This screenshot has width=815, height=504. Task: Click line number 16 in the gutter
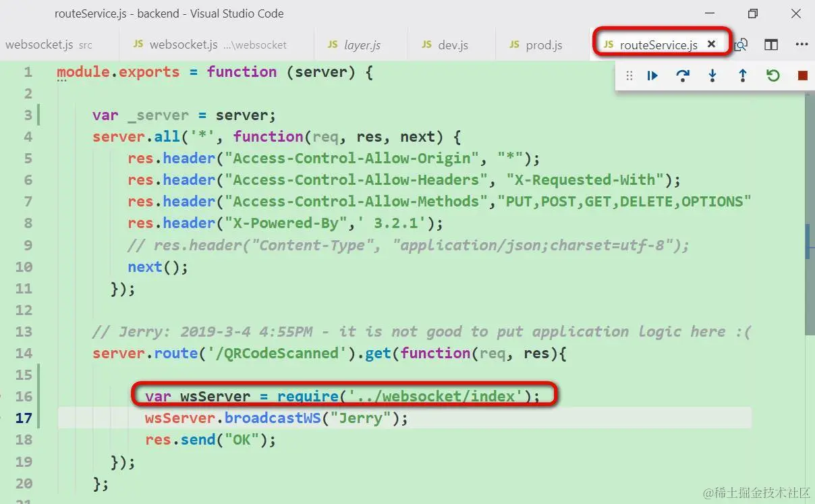(x=24, y=397)
